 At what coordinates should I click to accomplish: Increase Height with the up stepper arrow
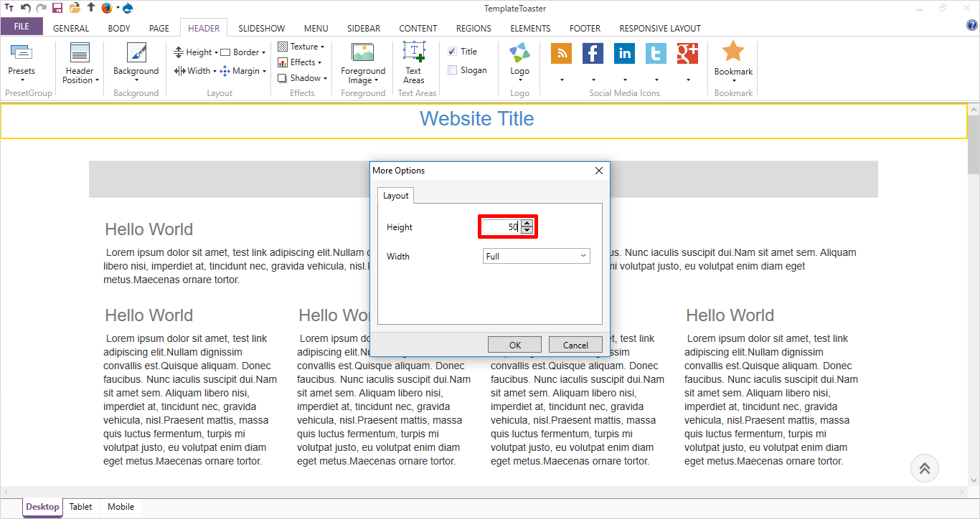pos(527,223)
